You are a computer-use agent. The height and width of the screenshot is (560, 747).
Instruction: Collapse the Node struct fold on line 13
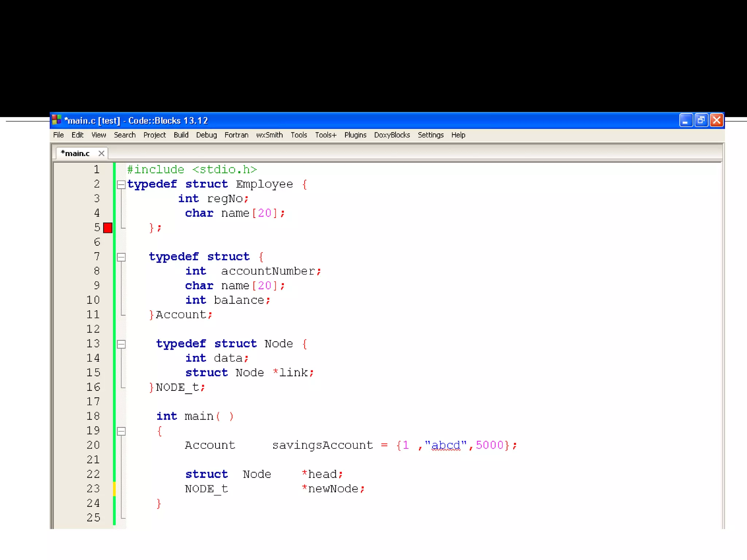[121, 344]
